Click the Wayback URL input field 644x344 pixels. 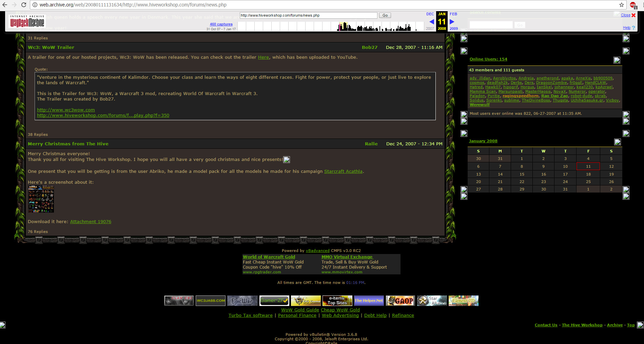point(308,15)
